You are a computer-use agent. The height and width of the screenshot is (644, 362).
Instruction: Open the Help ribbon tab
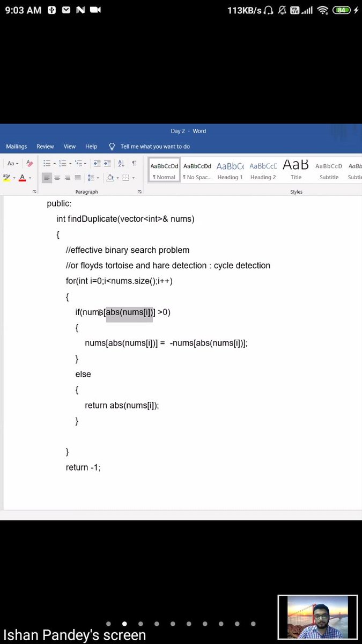tap(91, 147)
